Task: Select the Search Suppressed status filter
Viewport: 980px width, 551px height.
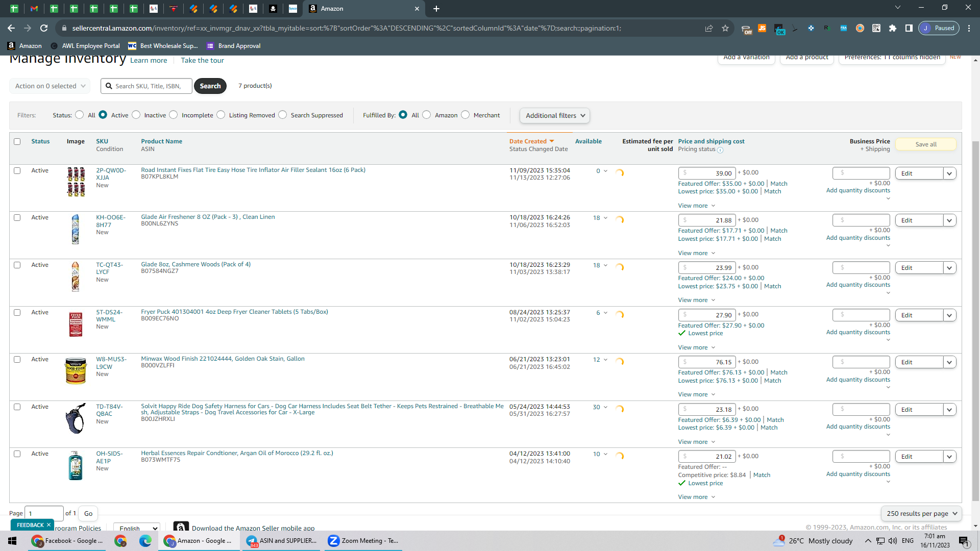Action: (283, 115)
